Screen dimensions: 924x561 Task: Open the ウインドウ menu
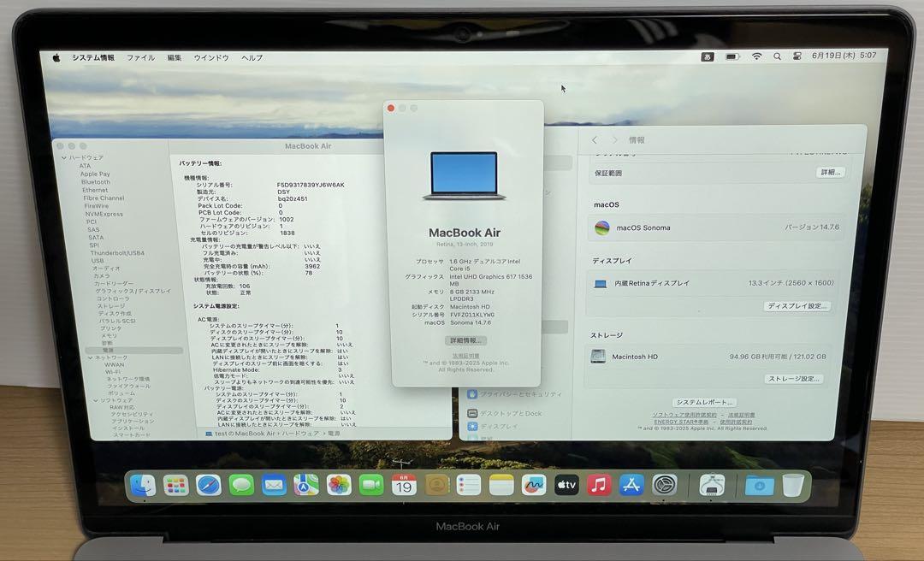pos(211,58)
